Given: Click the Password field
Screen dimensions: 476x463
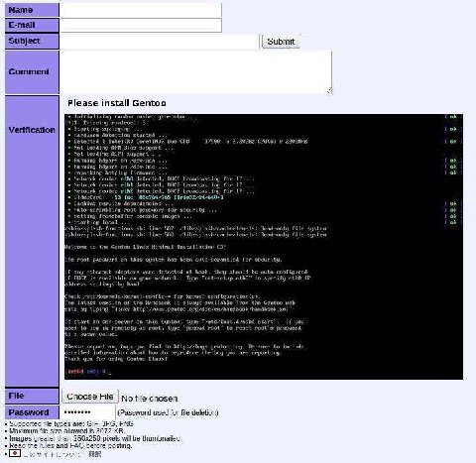Looking at the screenshot, I should (87, 412).
